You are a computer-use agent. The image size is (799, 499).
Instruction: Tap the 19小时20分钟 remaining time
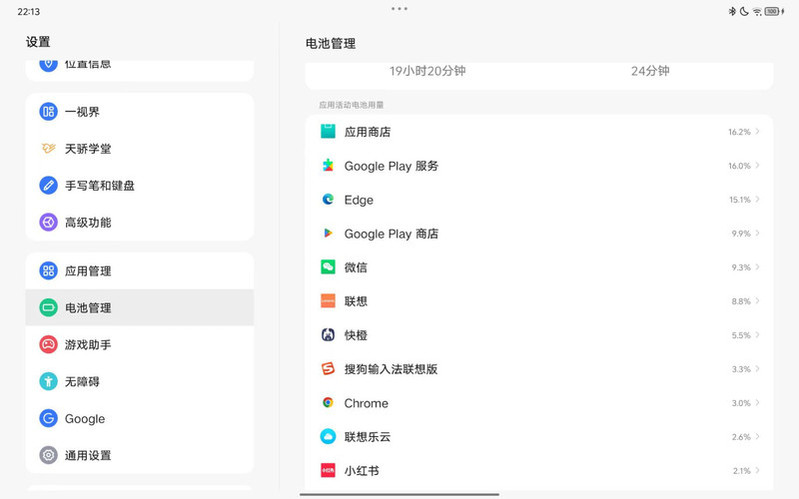[x=427, y=71]
